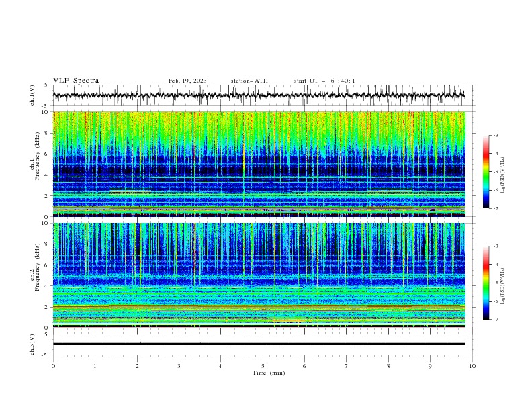
Task: Click time axis tick label "1"
Action: click(95, 366)
